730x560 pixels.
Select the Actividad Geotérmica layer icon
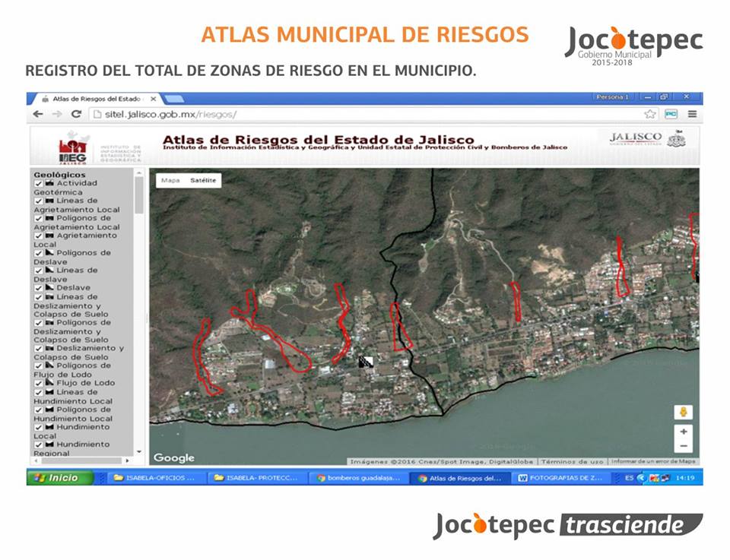click(x=48, y=184)
